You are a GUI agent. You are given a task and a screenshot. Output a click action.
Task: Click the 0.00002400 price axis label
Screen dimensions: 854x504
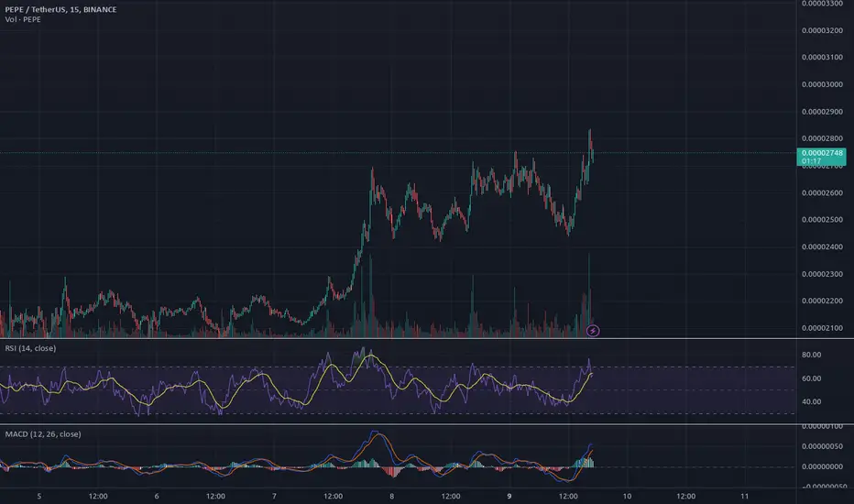point(822,247)
